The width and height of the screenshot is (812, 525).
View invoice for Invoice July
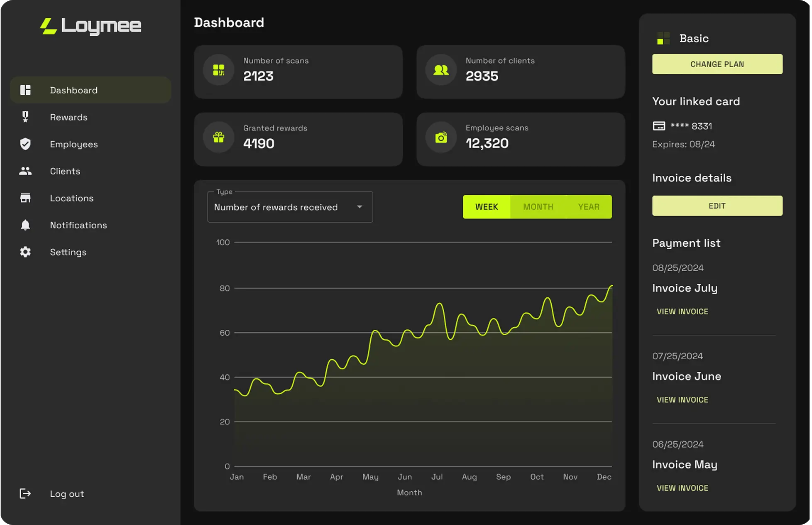(682, 312)
